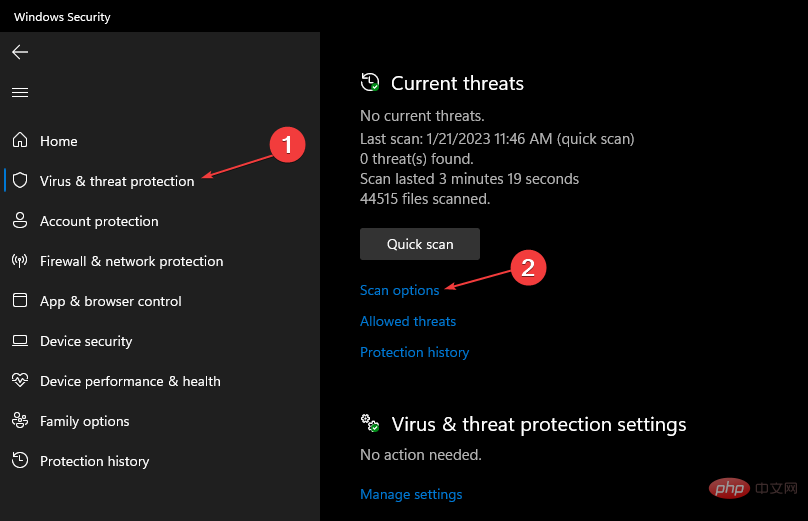This screenshot has width=808, height=521.
Task: Click the App & browser control window icon
Action: [x=20, y=300]
